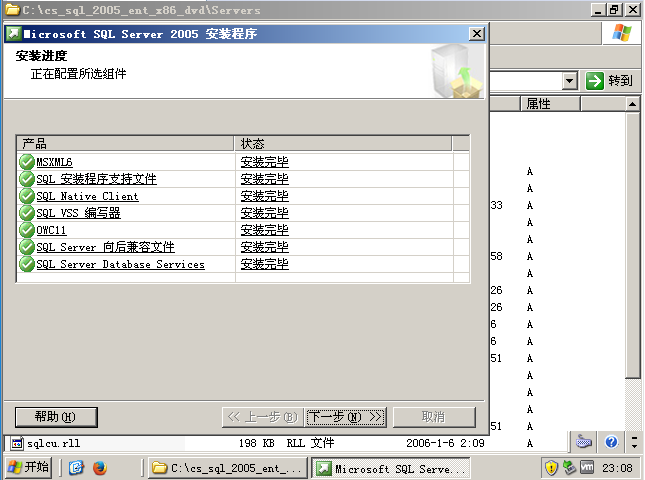Image resolution: width=645 pixels, height=480 pixels.
Task: Click the folder icon in Explorer title bar
Action: [x=12, y=9]
